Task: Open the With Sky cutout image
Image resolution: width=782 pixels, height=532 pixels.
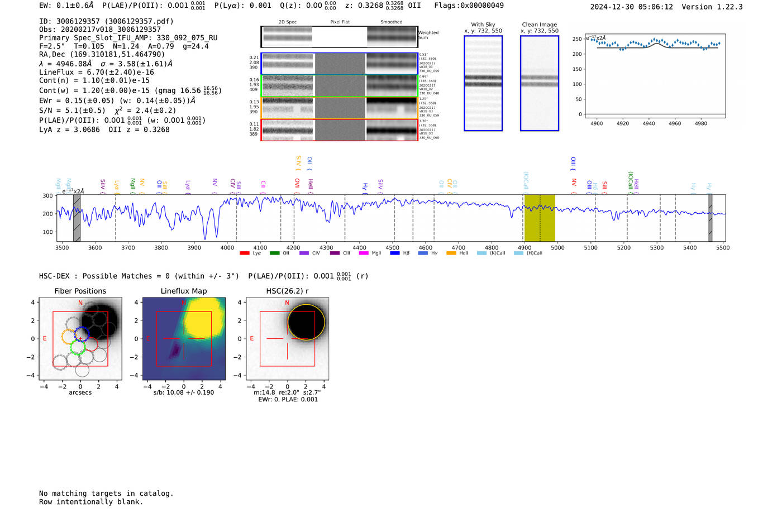Action: (483, 83)
